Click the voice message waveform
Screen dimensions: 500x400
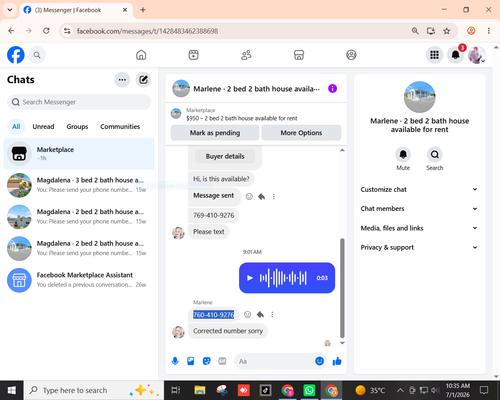click(283, 278)
